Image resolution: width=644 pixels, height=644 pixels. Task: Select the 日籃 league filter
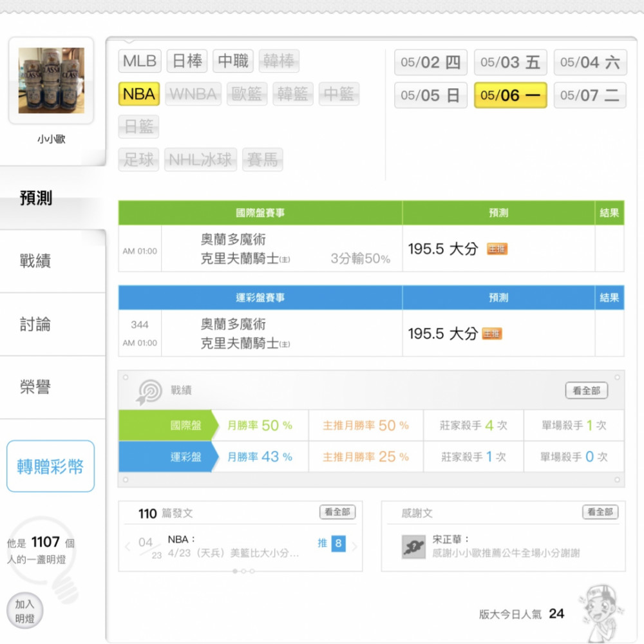pyautogui.click(x=139, y=126)
